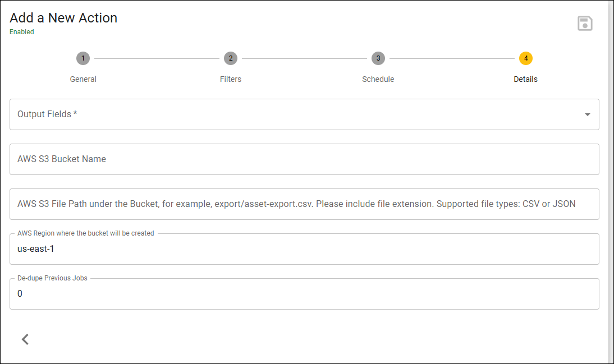Click the Enabled status text
Image resolution: width=614 pixels, height=364 pixels.
(21, 32)
